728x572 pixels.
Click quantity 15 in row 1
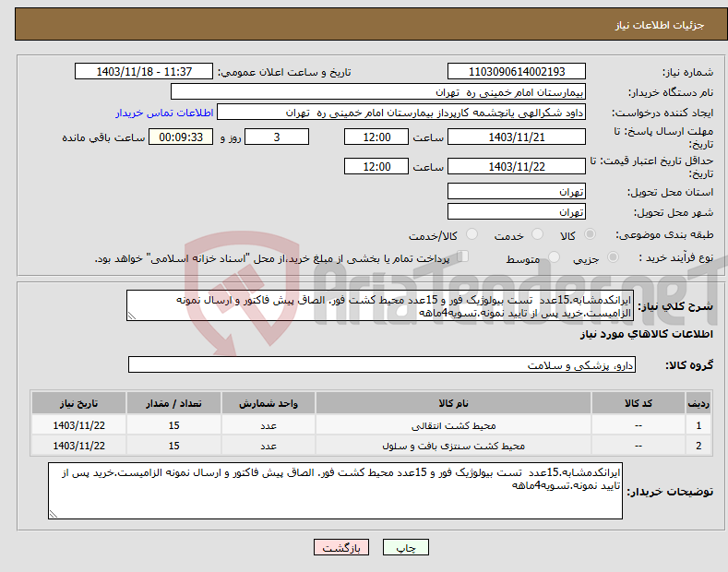pyautogui.click(x=173, y=425)
